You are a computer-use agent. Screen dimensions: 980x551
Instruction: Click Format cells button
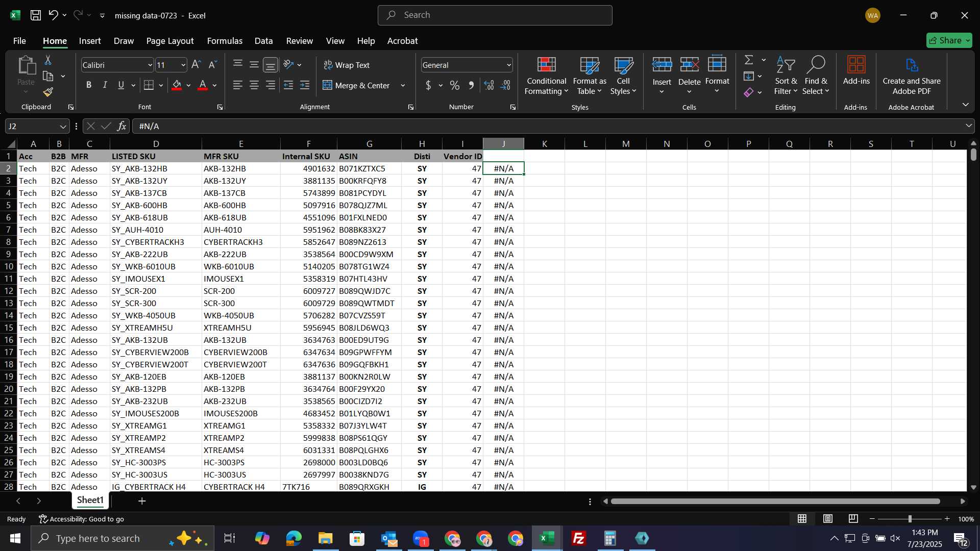[717, 76]
